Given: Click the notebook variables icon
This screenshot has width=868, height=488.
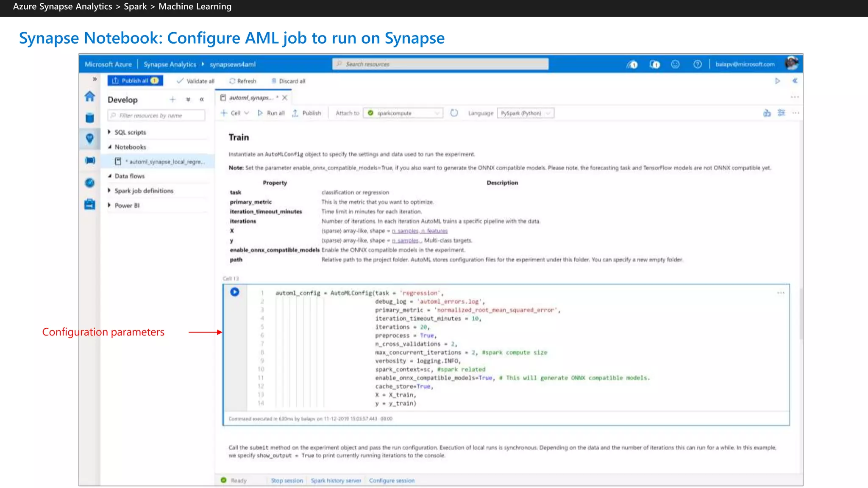Looking at the screenshot, I should point(767,113).
